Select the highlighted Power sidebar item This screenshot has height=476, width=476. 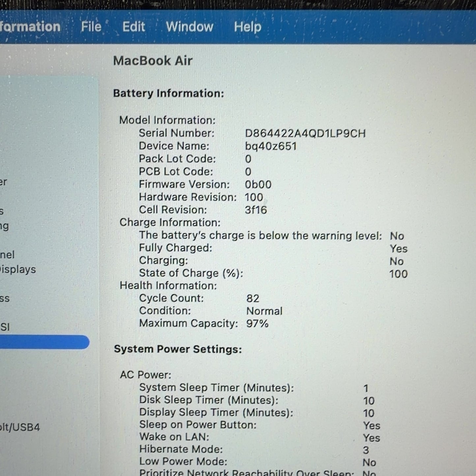(x=44, y=342)
